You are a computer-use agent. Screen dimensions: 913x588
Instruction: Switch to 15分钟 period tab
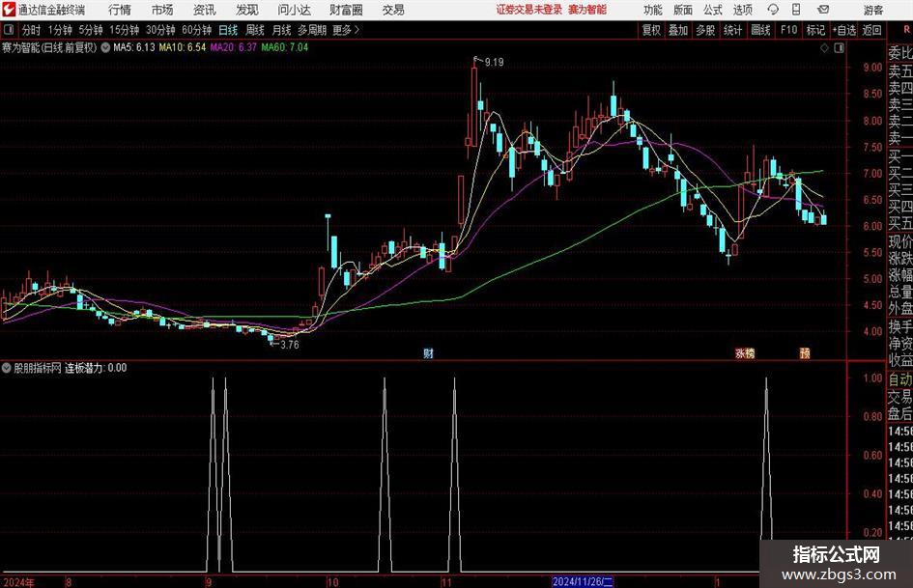click(124, 30)
